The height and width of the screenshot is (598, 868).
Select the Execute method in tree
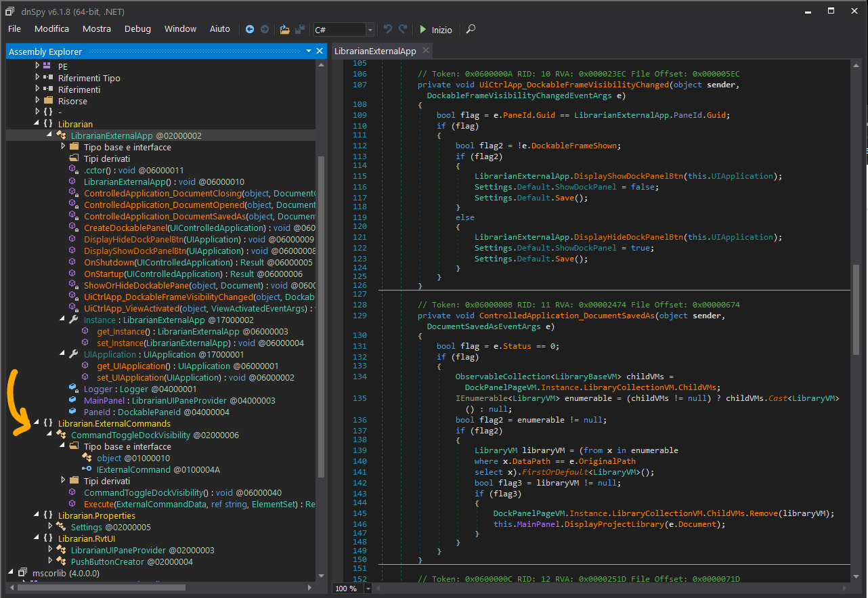200,504
